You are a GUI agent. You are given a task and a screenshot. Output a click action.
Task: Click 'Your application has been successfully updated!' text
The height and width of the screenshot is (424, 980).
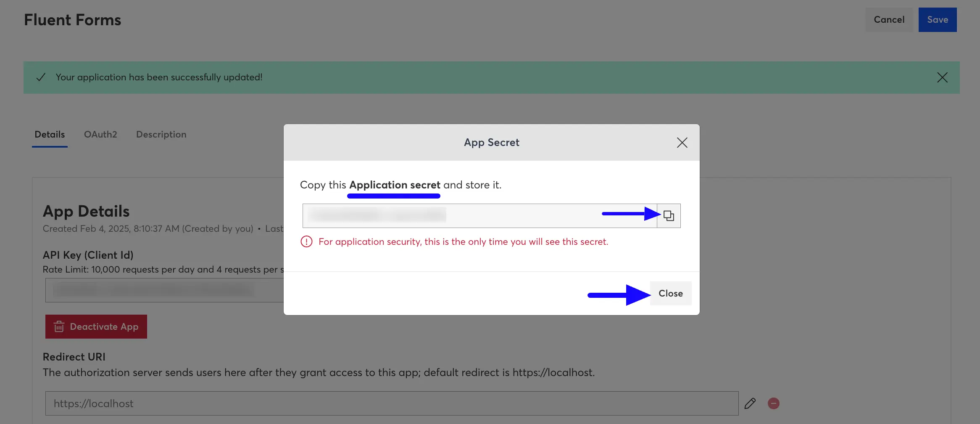tap(159, 77)
